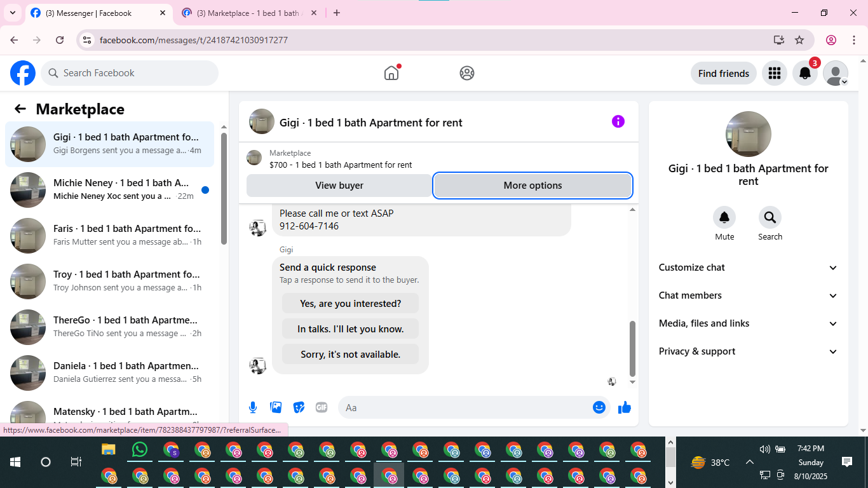Go back with the Marketplace back arrow
Viewport: 868px width, 488px height.
tap(20, 109)
